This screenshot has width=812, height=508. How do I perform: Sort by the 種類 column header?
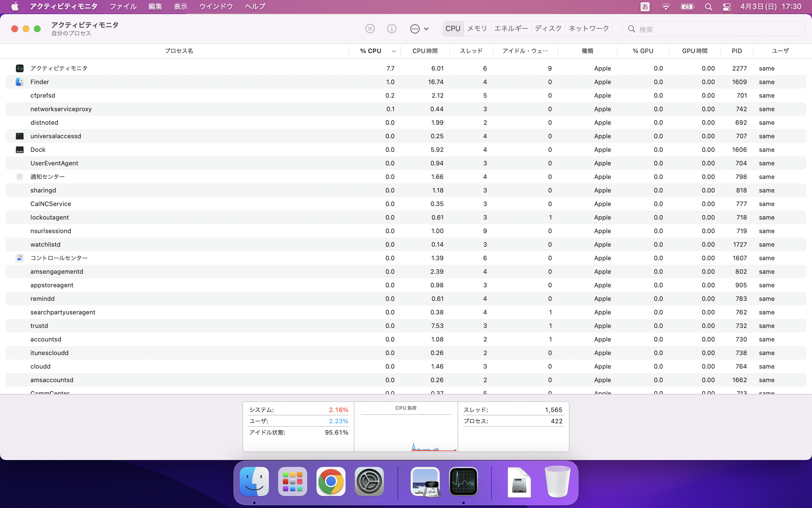[x=587, y=51]
